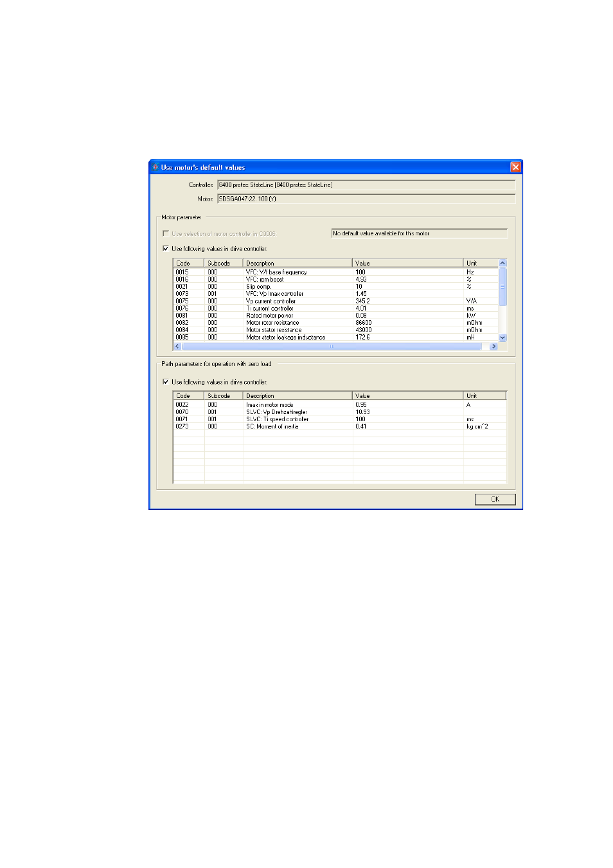Click the up arrow of the motor table scrollbar
The height and width of the screenshot is (868, 613).
point(502,263)
